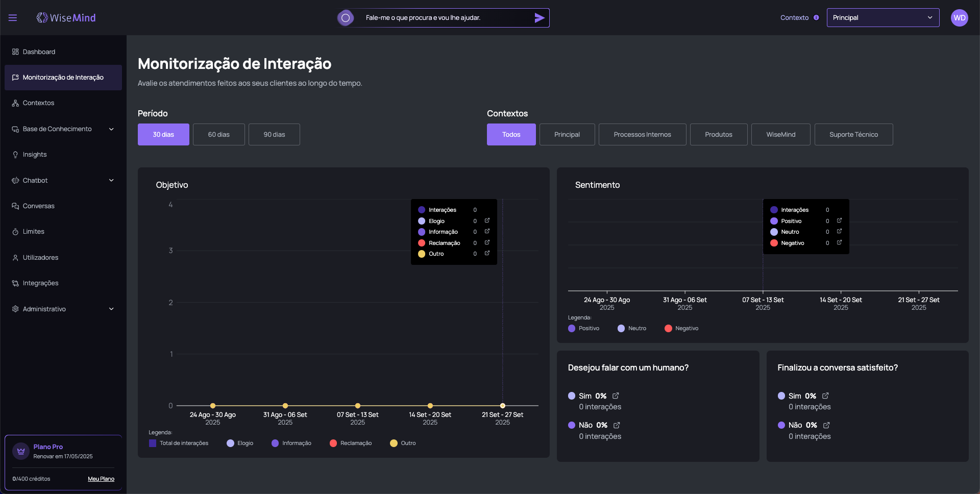980x494 pixels.
Task: Open Insights from the sidebar
Action: pyautogui.click(x=35, y=155)
